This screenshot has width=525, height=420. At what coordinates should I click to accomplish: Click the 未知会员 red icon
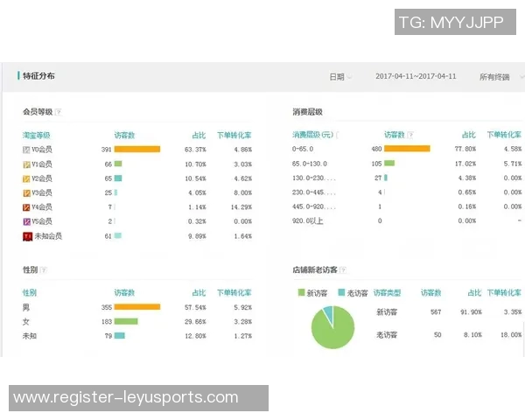pos(27,236)
